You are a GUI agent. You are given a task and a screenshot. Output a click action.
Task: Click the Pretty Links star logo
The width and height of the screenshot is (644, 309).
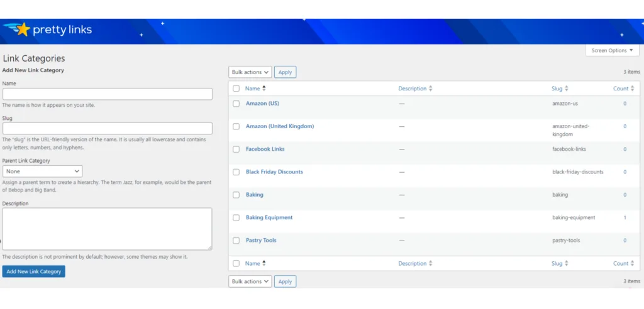coord(23,29)
